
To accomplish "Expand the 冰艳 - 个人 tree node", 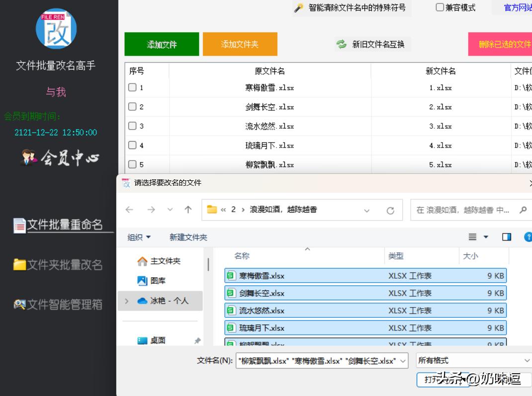I will click(x=127, y=301).
